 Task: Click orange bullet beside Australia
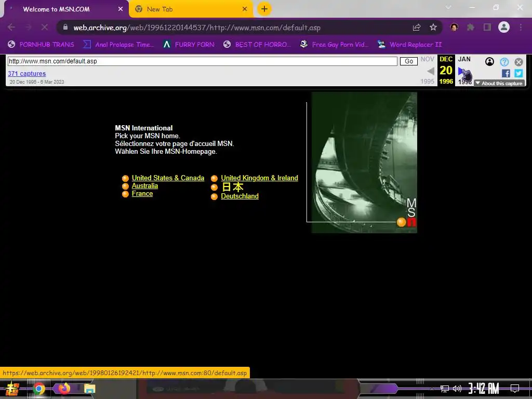(x=125, y=186)
